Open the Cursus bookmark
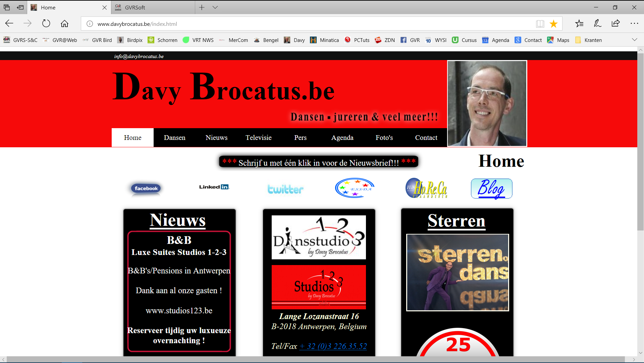This screenshot has height=363, width=644. (x=464, y=40)
